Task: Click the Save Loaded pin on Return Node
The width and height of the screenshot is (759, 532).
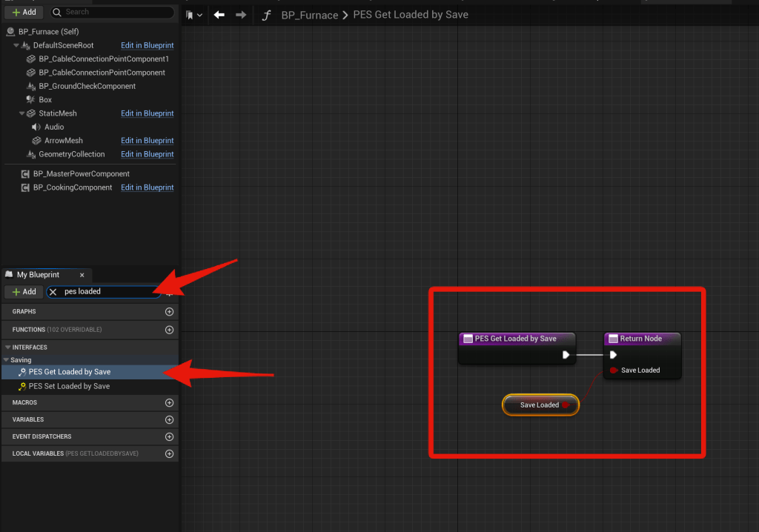Action: pyautogui.click(x=614, y=370)
